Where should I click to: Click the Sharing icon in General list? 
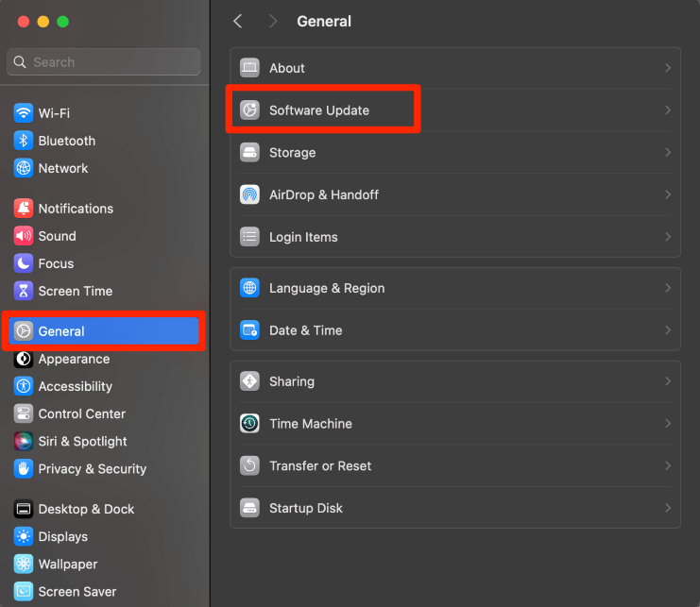coord(249,381)
